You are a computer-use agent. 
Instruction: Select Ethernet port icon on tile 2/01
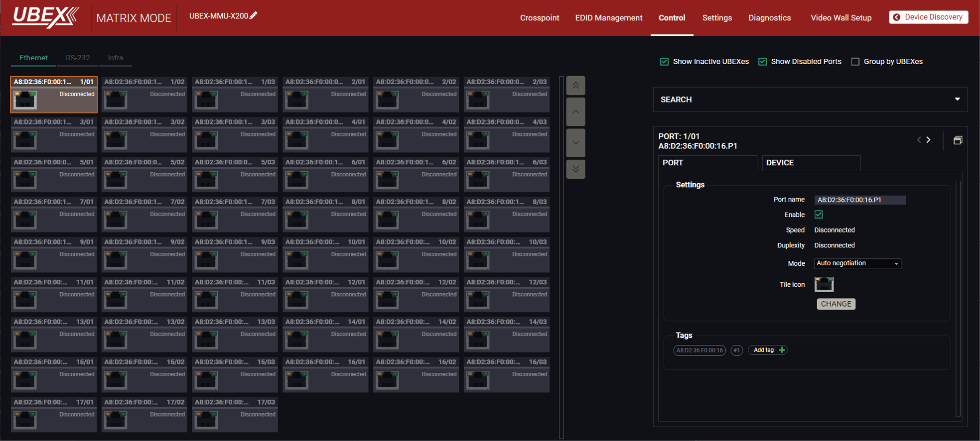pyautogui.click(x=297, y=100)
